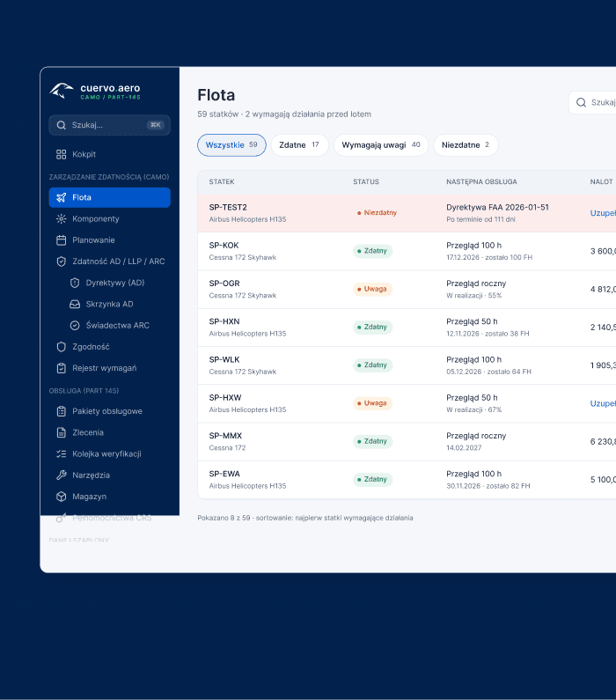Click Przegląd 50 h in SP-HXN row
This screenshot has width=616, height=700.
pos(472,321)
